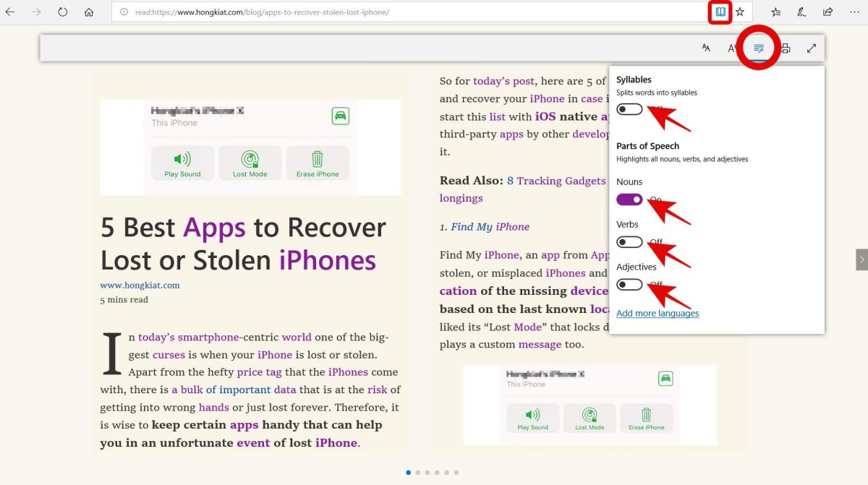Viewport: 868px width, 485px height.
Task: Open the www.hongkiat.com source link
Action: [x=140, y=285]
